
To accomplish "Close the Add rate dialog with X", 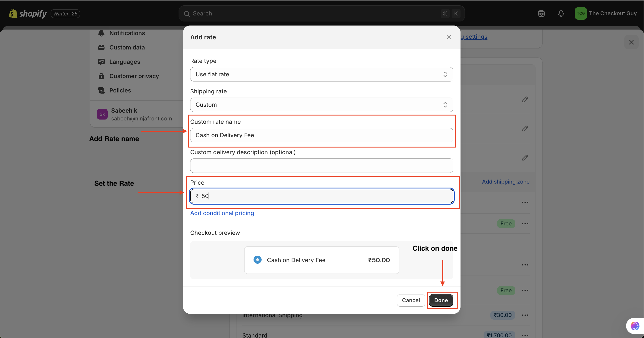I will click(x=449, y=37).
